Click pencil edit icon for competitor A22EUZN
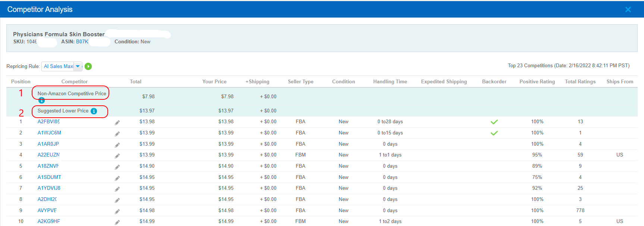Viewport: 644px width, 226px height. [x=117, y=156]
